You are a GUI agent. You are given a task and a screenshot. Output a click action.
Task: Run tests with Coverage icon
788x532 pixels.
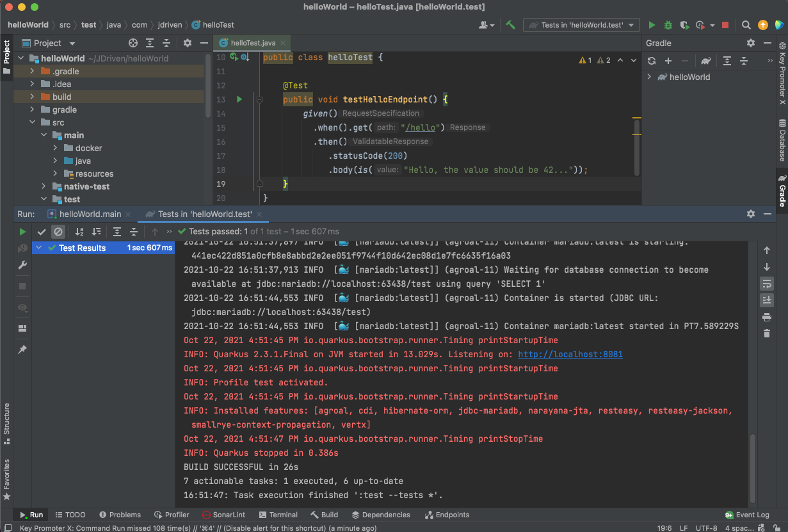coord(684,25)
